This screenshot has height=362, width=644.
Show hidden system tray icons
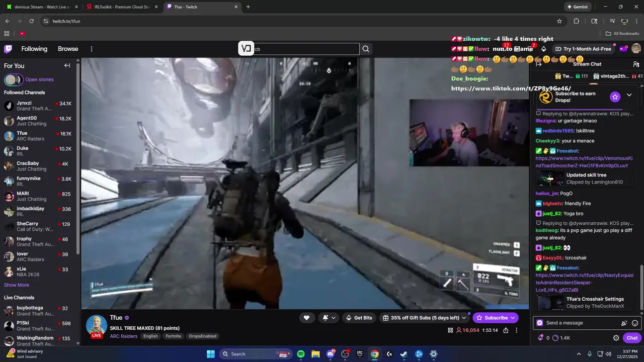pyautogui.click(x=579, y=354)
